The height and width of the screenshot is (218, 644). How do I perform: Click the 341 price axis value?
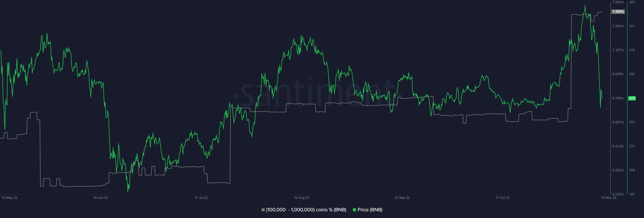click(x=632, y=26)
